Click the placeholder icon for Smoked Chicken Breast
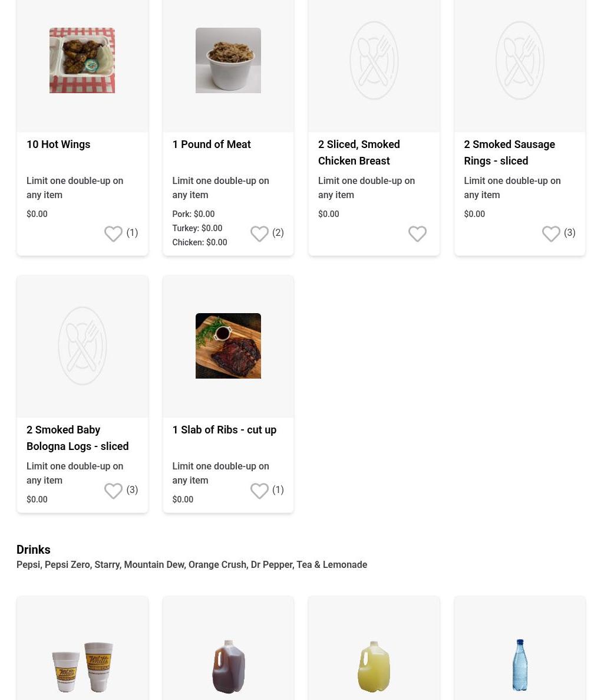The image size is (614, 700). [x=374, y=60]
